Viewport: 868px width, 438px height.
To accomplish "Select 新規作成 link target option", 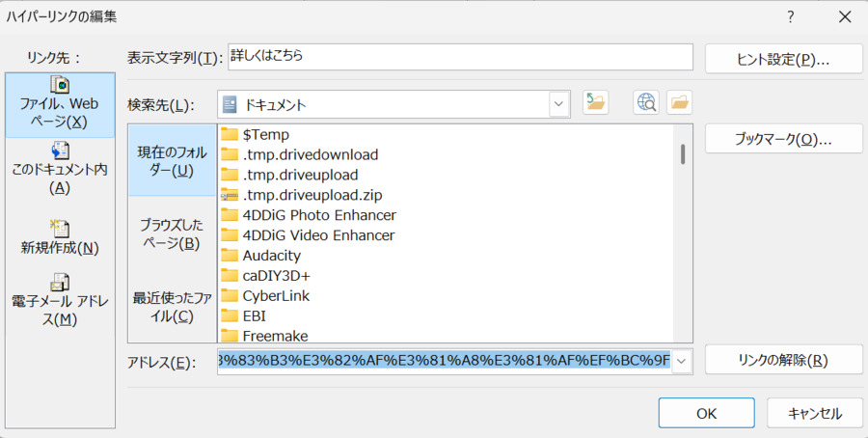I will coord(60,237).
